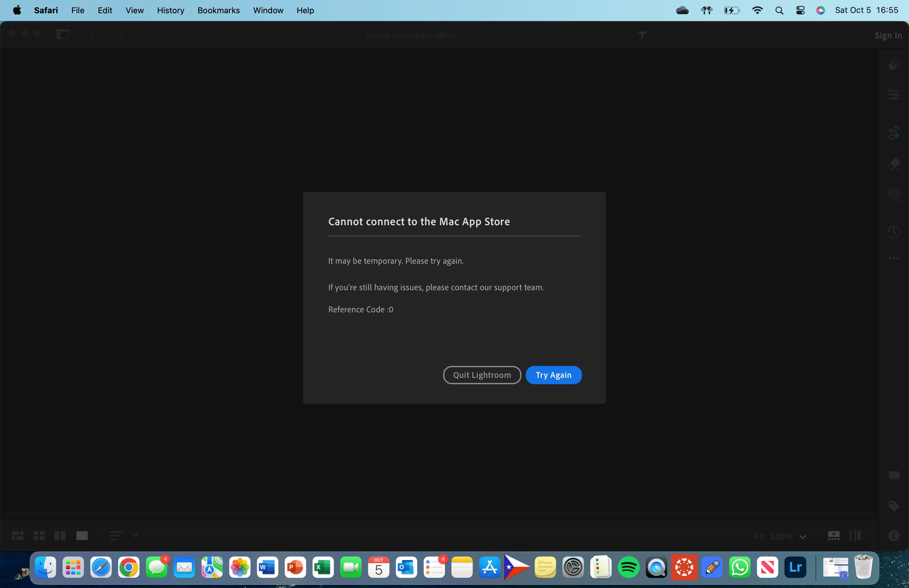The width and height of the screenshot is (909, 588).
Task: Click Sign In at top right
Action: tap(888, 36)
